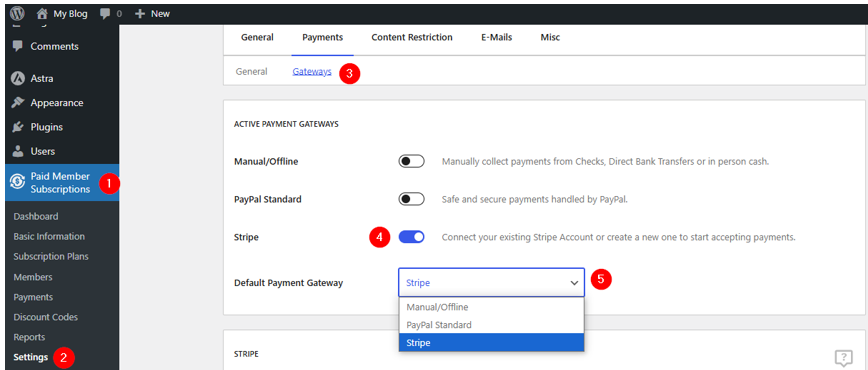This screenshot has height=370, width=868.
Task: Click the plus New icon
Action: point(140,14)
